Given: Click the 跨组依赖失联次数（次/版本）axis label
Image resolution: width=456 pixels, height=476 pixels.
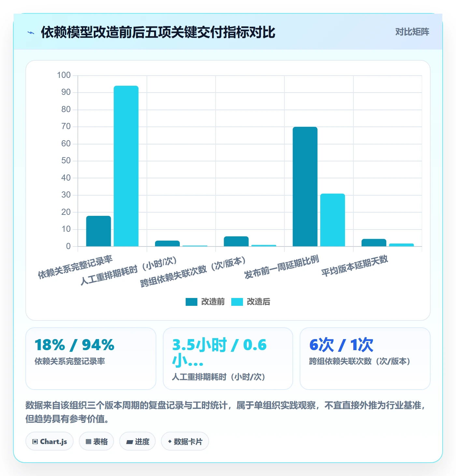Looking at the screenshot, I should [193, 272].
